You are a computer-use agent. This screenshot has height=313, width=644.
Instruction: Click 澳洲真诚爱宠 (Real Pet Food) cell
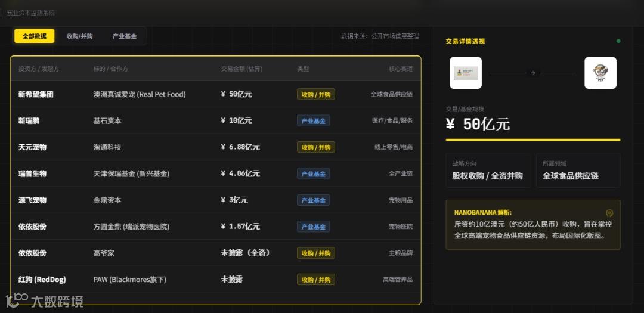click(140, 94)
